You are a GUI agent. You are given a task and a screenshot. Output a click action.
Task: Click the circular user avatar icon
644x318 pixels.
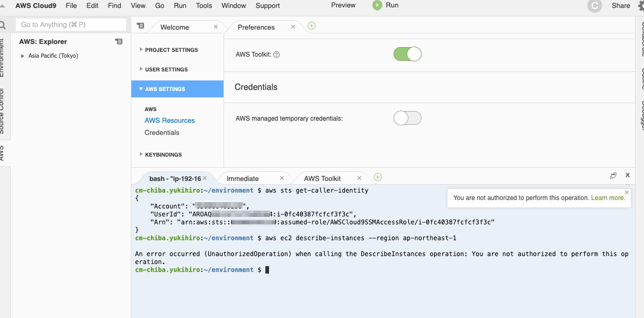point(594,6)
